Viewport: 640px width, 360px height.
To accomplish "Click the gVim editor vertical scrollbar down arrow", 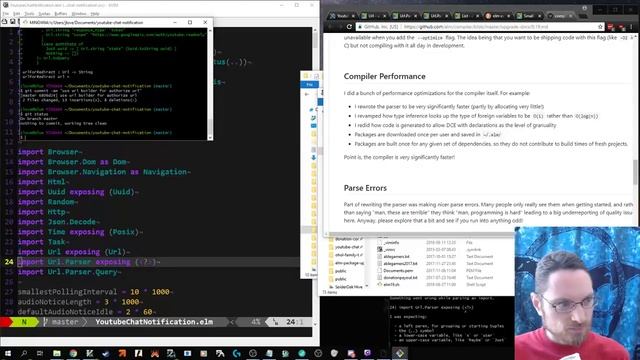I will click(x=315, y=324).
